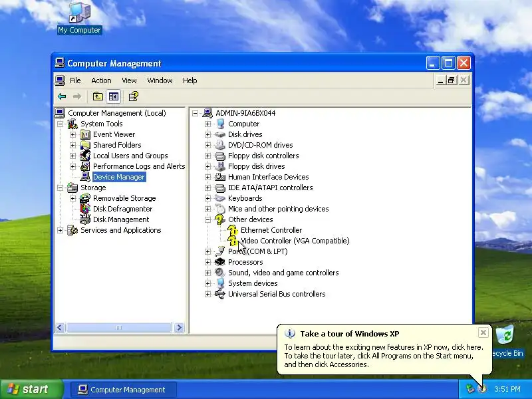
Task: Expand the Computer device category
Action: 207,124
